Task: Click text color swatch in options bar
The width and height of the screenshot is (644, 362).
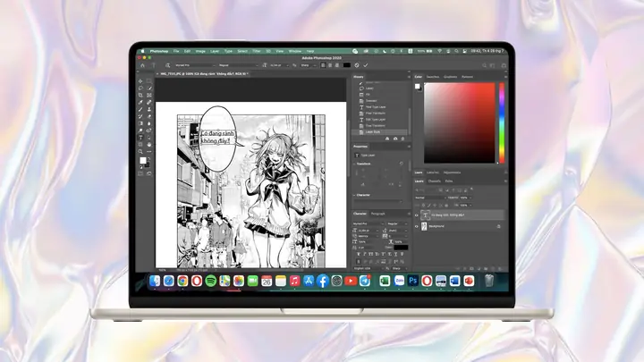Action: 347,65
